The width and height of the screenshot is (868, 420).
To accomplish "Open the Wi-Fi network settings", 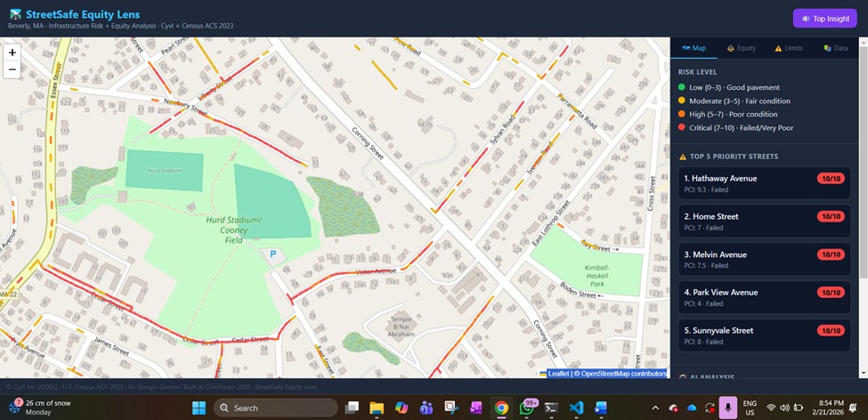I will click(771, 408).
